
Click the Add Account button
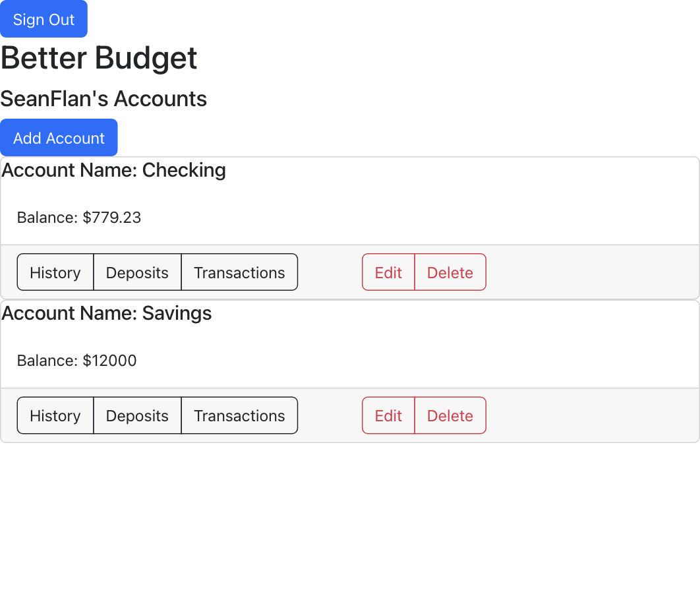[59, 137]
